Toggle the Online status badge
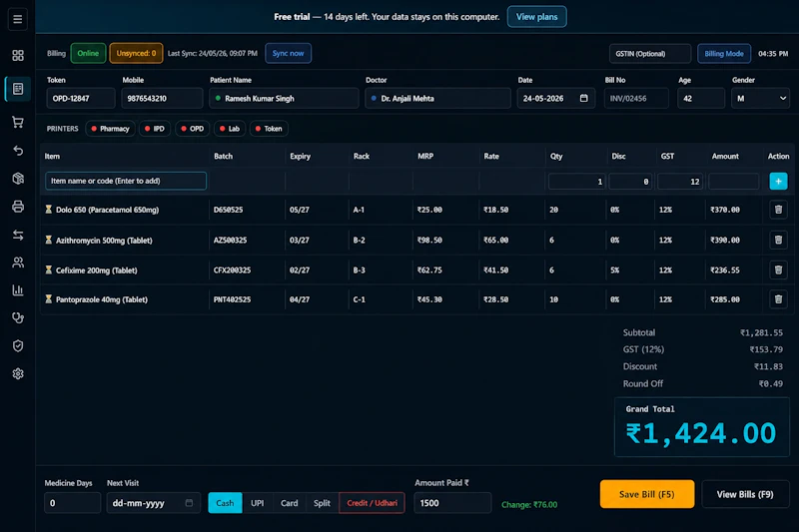The width and height of the screenshot is (799, 532). coord(88,54)
